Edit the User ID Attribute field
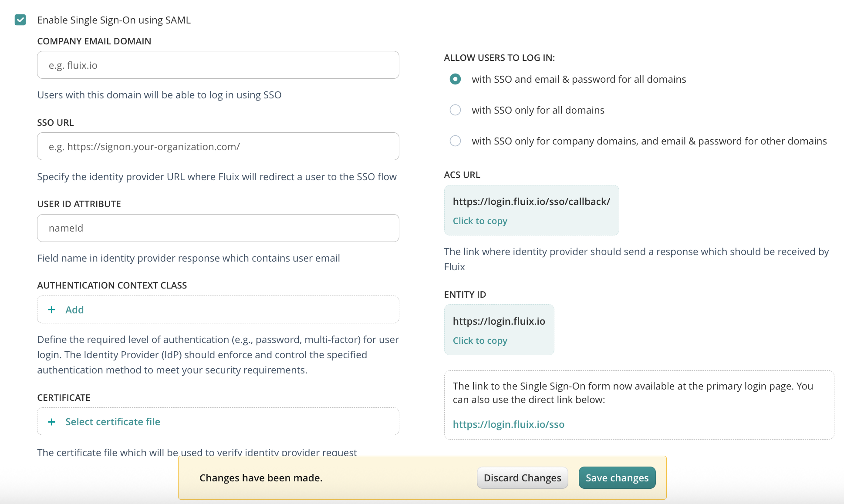 tap(218, 228)
